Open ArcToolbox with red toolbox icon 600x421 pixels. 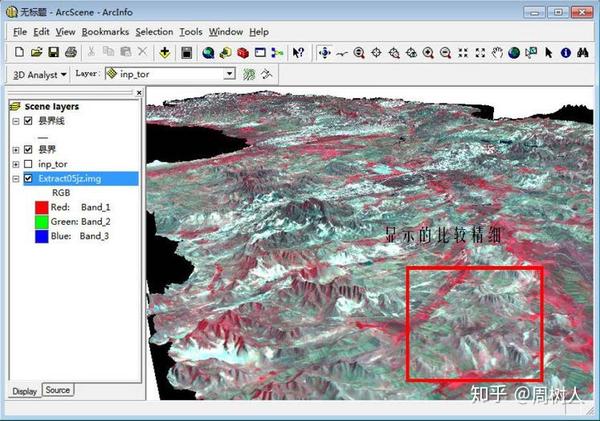(242, 52)
